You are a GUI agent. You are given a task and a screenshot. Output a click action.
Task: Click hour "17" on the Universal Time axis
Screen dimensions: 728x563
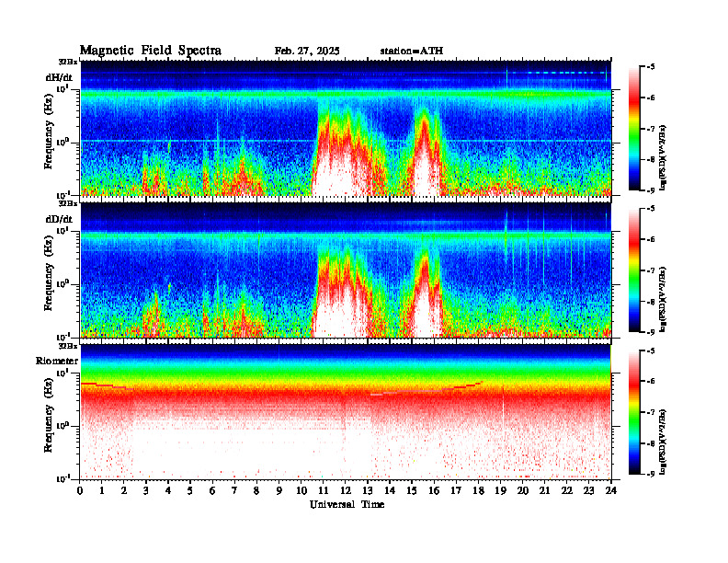click(x=456, y=490)
